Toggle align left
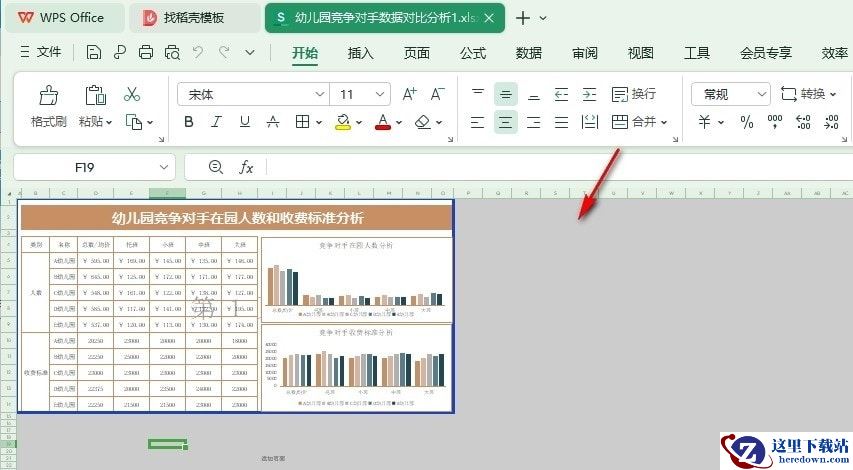The width and height of the screenshot is (853, 470). click(x=477, y=122)
